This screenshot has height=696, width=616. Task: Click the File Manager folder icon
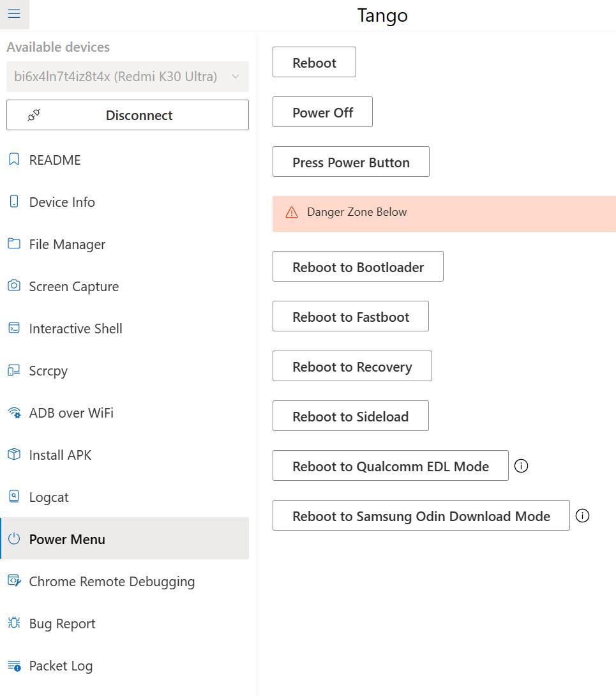[x=14, y=244]
